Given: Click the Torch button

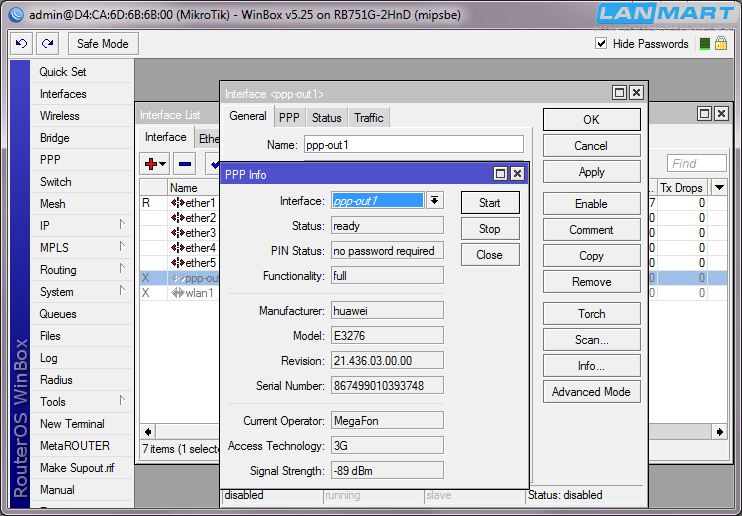Looking at the screenshot, I should tap(592, 313).
